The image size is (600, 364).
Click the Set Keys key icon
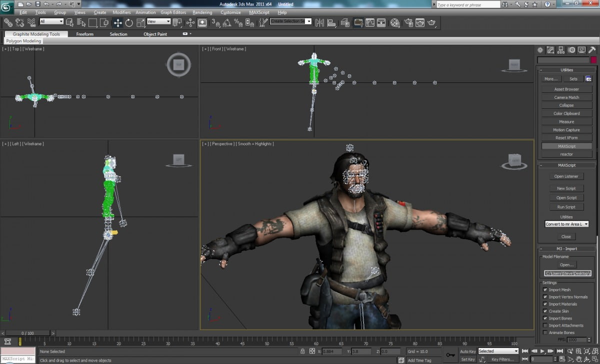450,355
